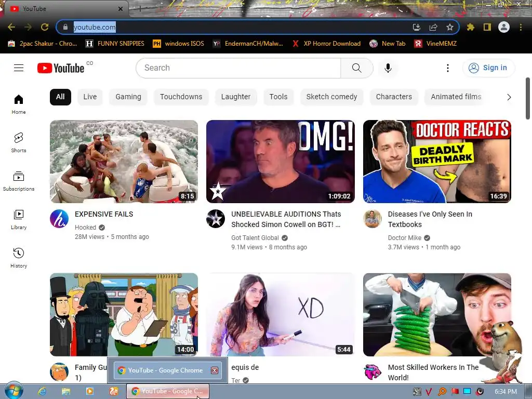532x399 pixels.
Task: Select the Gaming filter chip
Action: pyautogui.click(x=128, y=97)
